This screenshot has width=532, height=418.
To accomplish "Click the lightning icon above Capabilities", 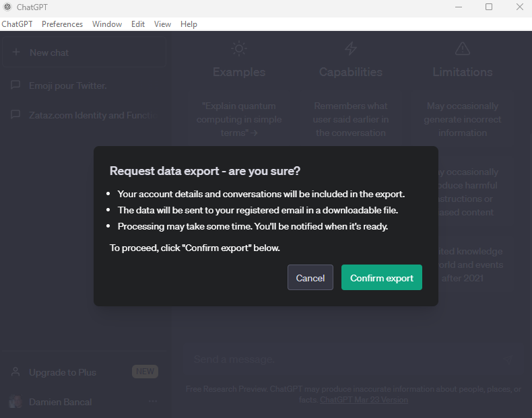I will [351, 48].
